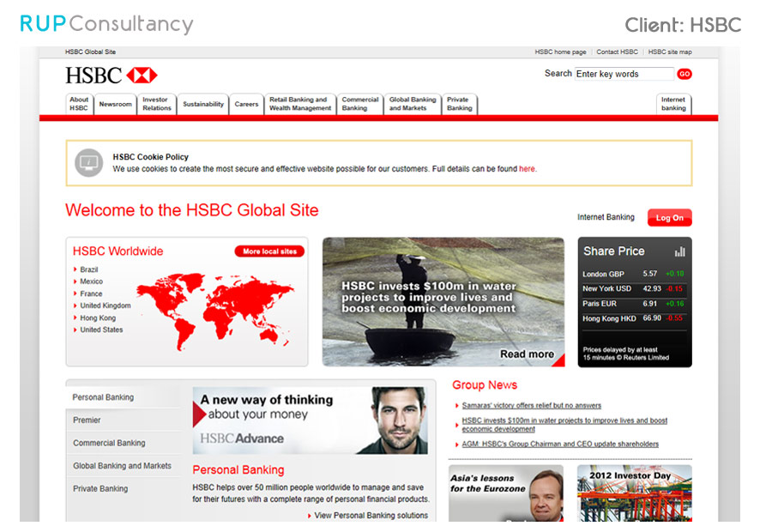Click the Hong Kong HKD share price row
Viewport: 760px width, 532px height.
[634, 318]
